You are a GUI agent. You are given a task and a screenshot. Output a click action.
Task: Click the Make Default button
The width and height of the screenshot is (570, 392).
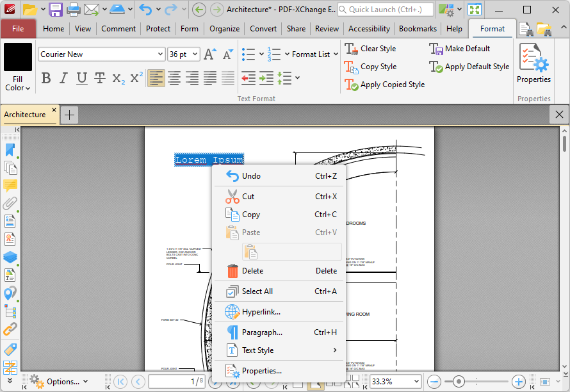click(x=459, y=49)
